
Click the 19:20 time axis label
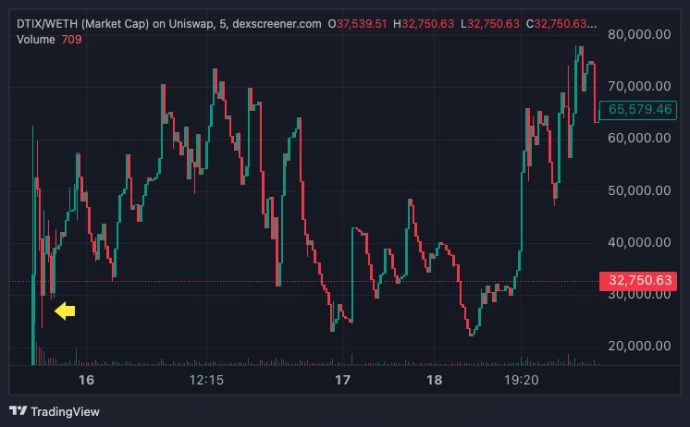coord(521,380)
